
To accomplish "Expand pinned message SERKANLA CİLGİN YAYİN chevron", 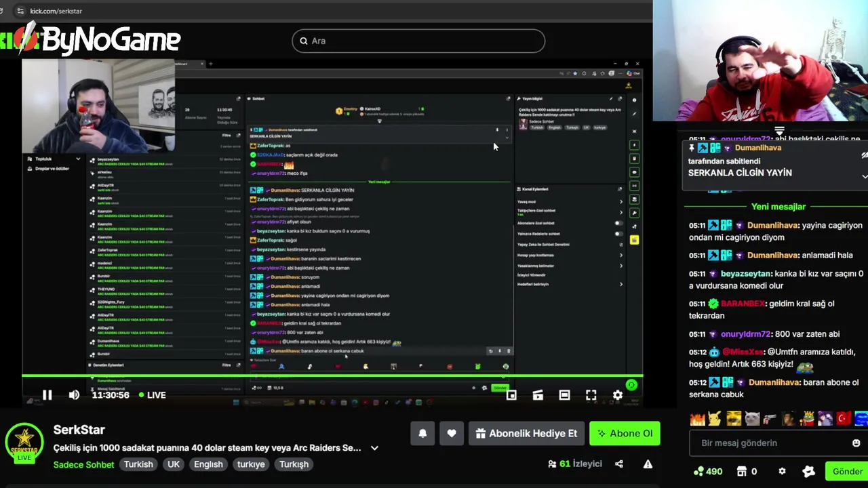I will pyautogui.click(x=865, y=176).
